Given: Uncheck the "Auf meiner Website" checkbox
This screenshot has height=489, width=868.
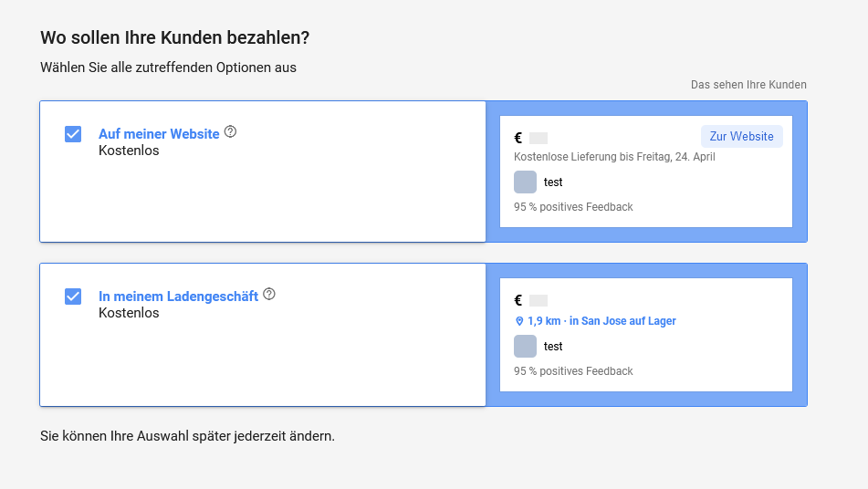Looking at the screenshot, I should [73, 134].
